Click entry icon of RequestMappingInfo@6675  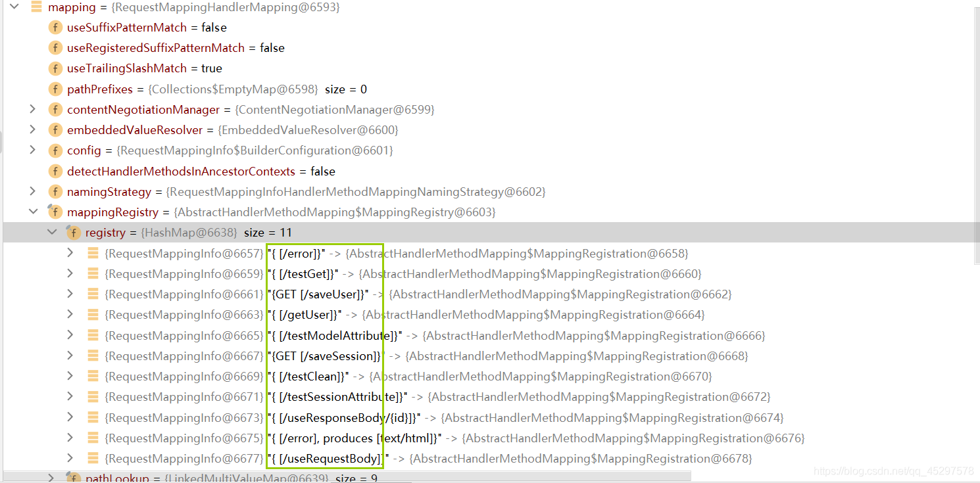coord(93,438)
